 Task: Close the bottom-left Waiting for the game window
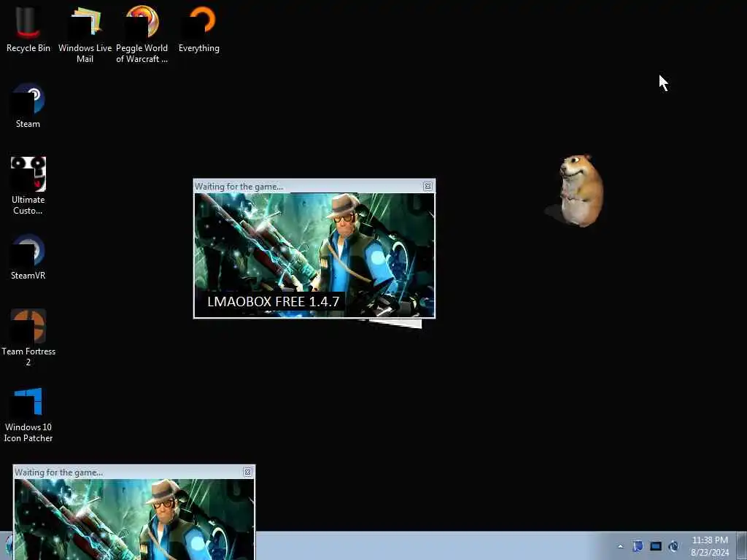[x=248, y=472]
